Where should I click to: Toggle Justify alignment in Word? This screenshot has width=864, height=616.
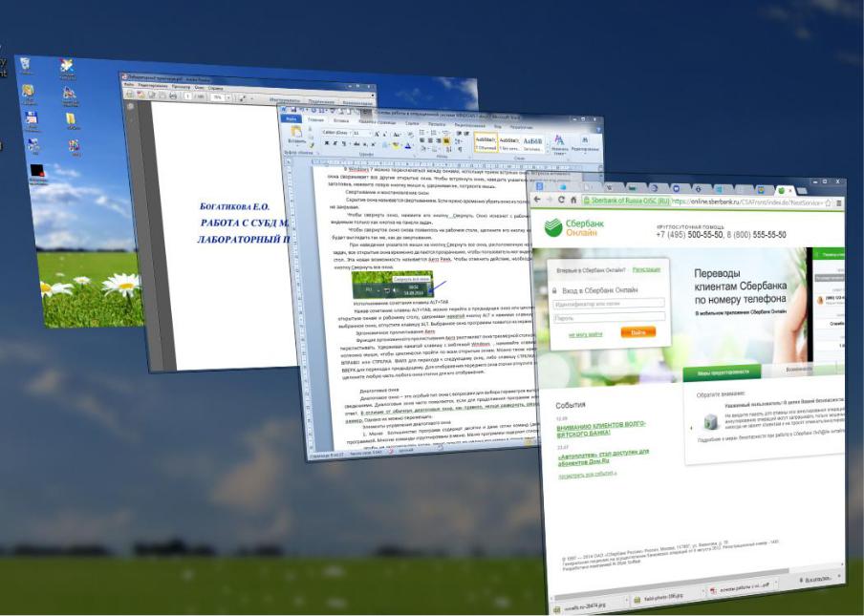coord(446,141)
